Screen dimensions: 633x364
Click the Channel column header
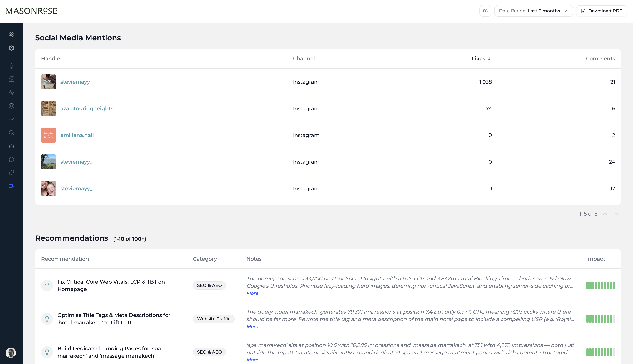(x=304, y=59)
